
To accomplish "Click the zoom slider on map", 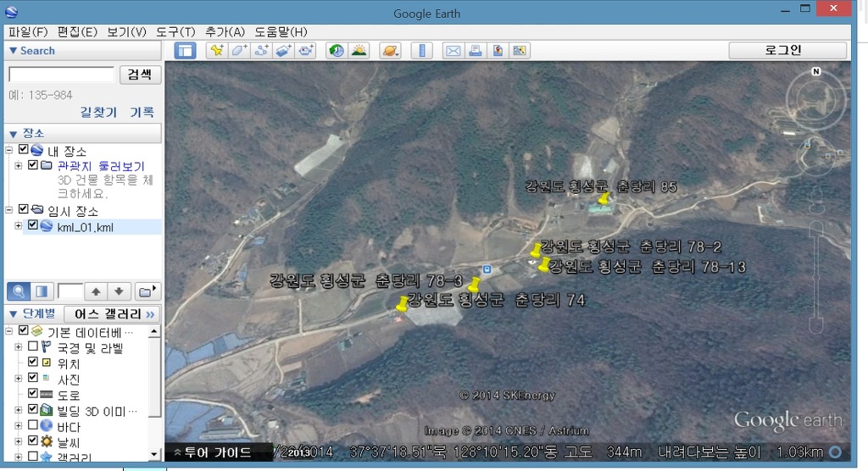I will [x=816, y=277].
